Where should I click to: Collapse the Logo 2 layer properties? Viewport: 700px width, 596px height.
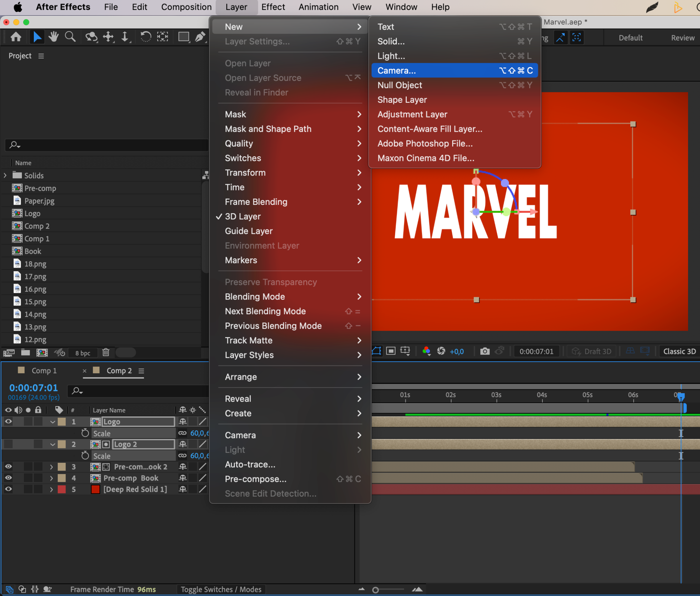52,444
